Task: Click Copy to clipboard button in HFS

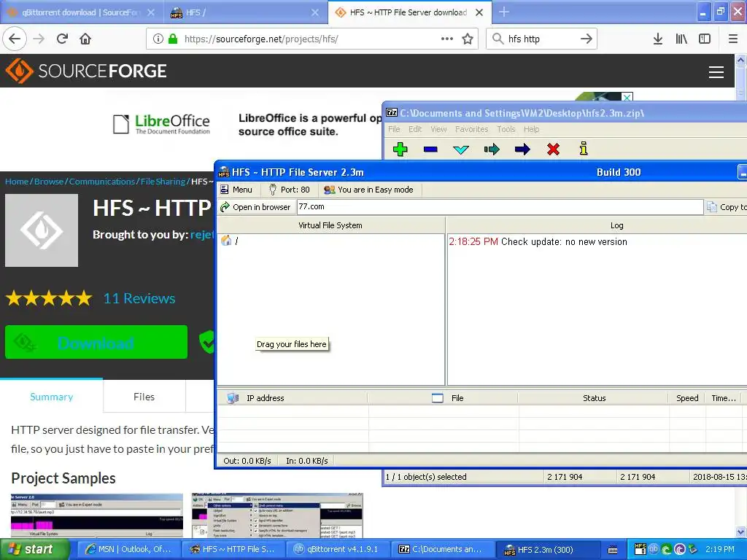Action: click(727, 207)
